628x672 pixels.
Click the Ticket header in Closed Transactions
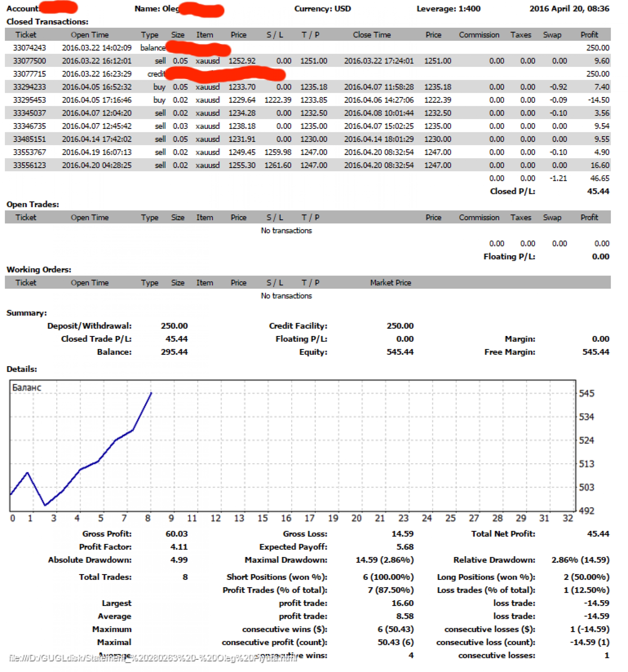(x=26, y=35)
